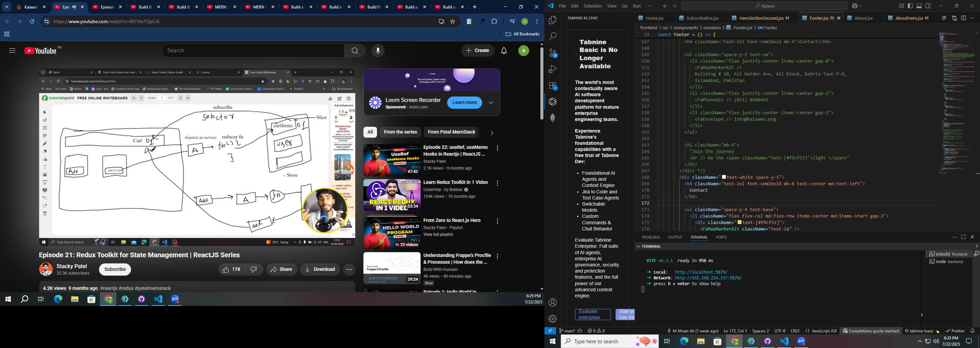
Task: Click the #f9cf53 color swatch on line 175
Action: [x=739, y=223]
